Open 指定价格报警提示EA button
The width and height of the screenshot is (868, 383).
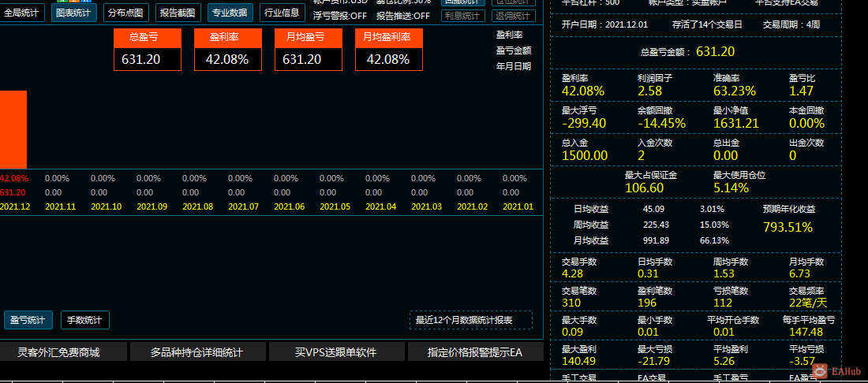tap(476, 351)
